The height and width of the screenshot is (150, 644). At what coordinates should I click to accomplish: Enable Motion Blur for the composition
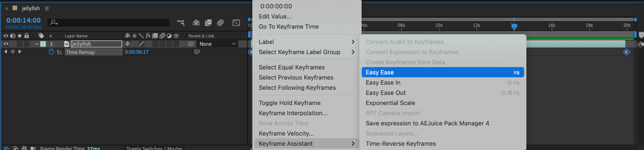(220, 23)
